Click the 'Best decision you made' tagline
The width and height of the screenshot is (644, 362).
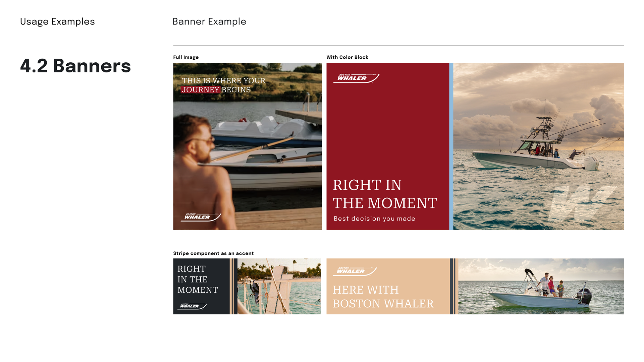click(374, 219)
